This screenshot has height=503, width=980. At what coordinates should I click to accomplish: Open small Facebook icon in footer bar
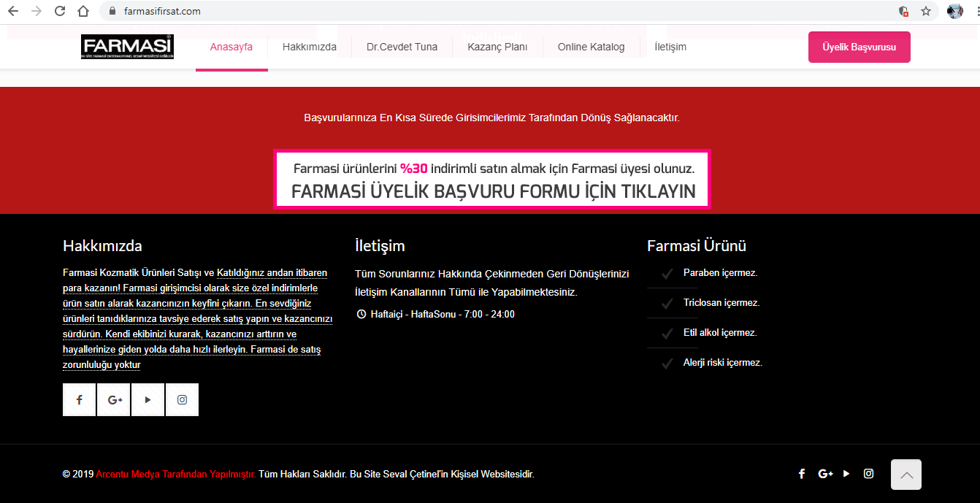[x=802, y=474]
